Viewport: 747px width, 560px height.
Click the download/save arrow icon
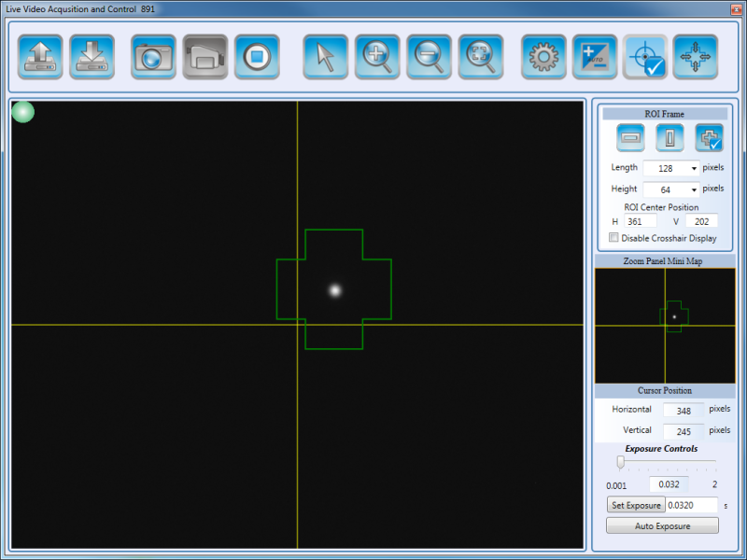tap(92, 57)
